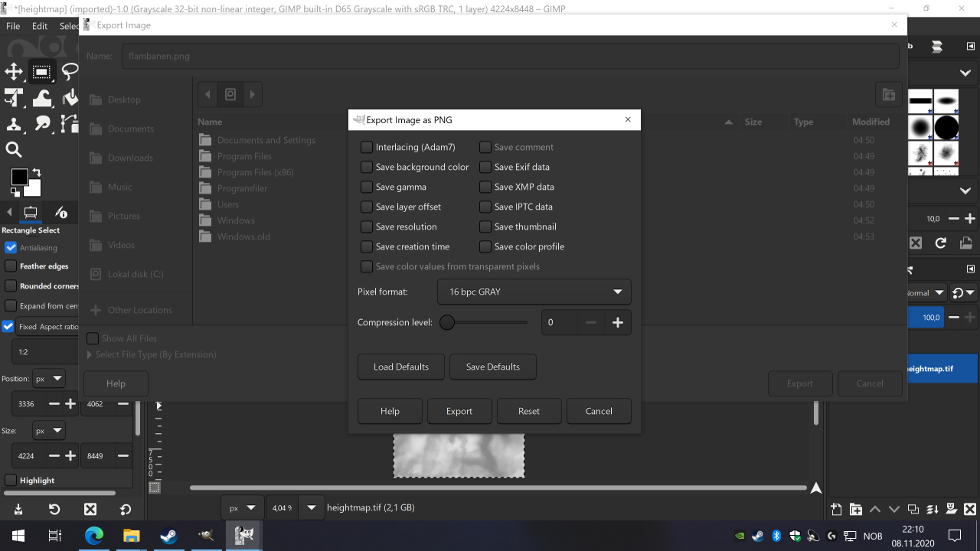Click the create new folder icon
Viewport: 980px width, 551px height.
(x=888, y=95)
